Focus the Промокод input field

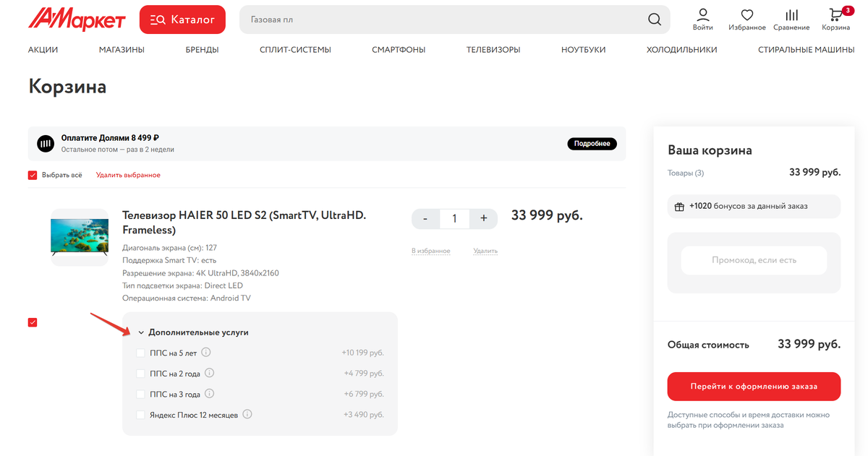tap(754, 260)
